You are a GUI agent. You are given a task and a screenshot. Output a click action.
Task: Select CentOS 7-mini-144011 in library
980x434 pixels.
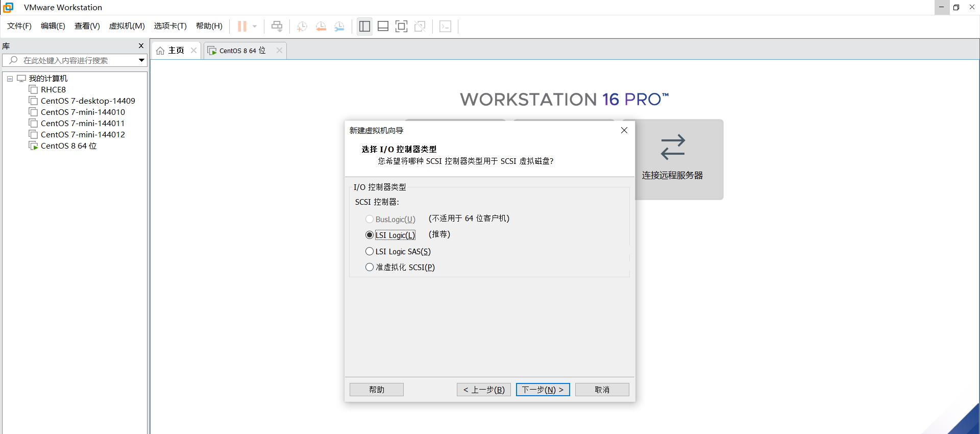pos(83,123)
